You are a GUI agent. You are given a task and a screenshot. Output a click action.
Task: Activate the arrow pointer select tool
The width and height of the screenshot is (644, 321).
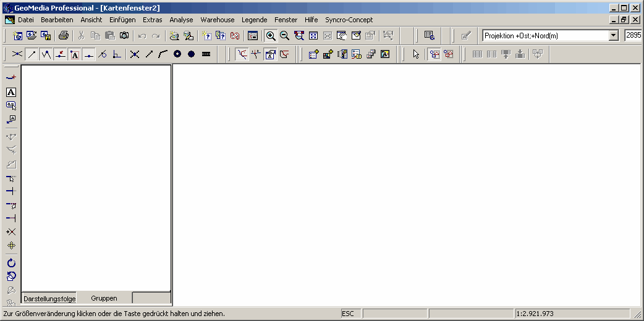pyautogui.click(x=416, y=54)
